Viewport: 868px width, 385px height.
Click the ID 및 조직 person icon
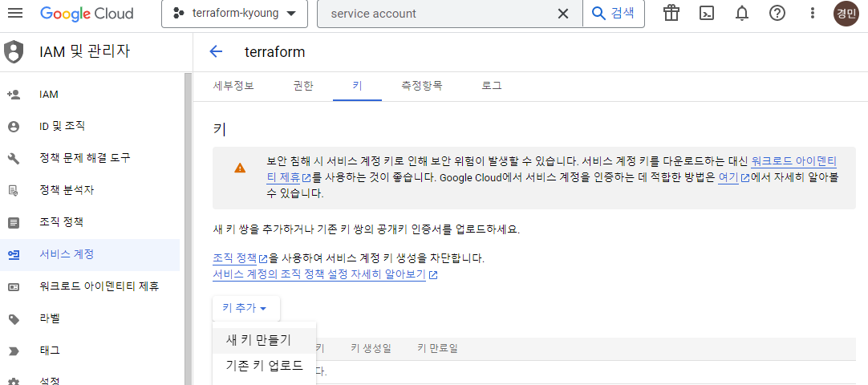[x=14, y=127]
